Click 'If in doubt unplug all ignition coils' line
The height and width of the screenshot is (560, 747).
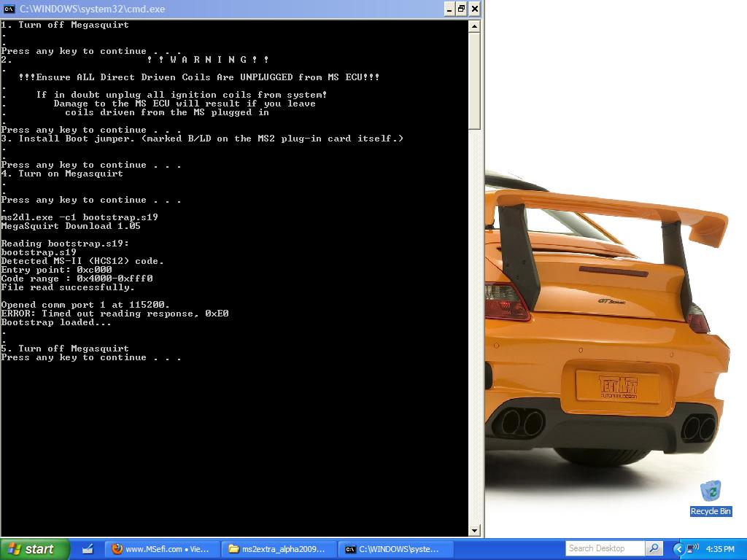(x=182, y=95)
